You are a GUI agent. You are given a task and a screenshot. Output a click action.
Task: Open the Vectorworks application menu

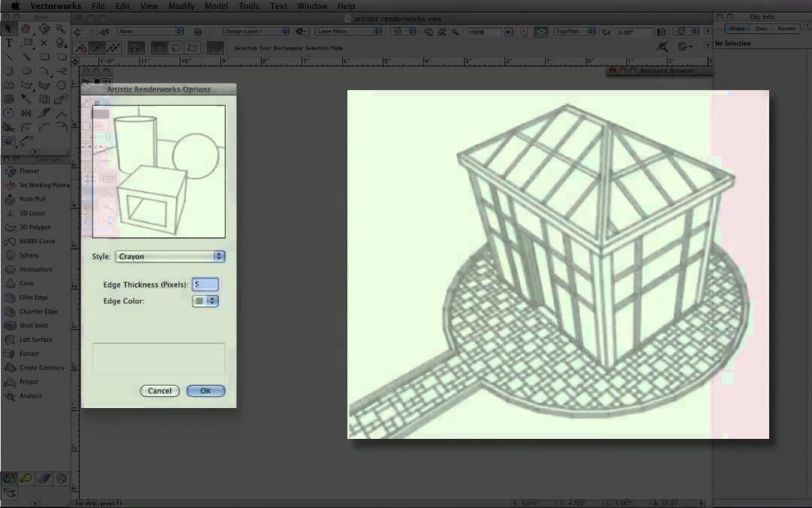click(56, 6)
